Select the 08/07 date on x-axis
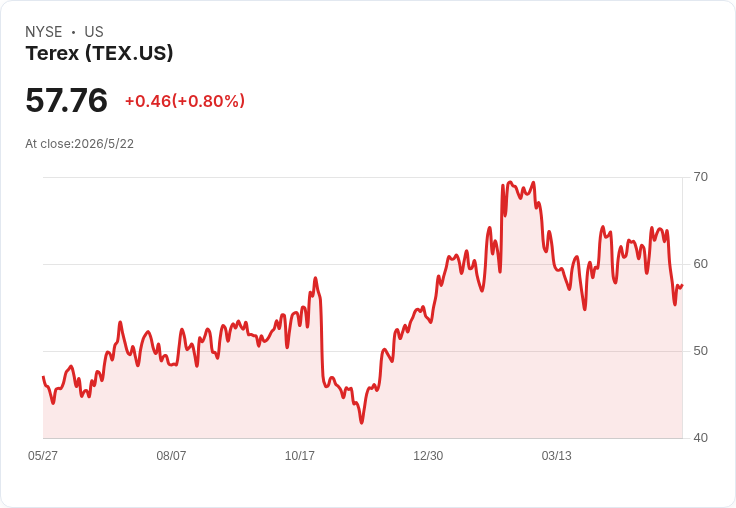Image resolution: width=736 pixels, height=508 pixels. pyautogui.click(x=171, y=455)
